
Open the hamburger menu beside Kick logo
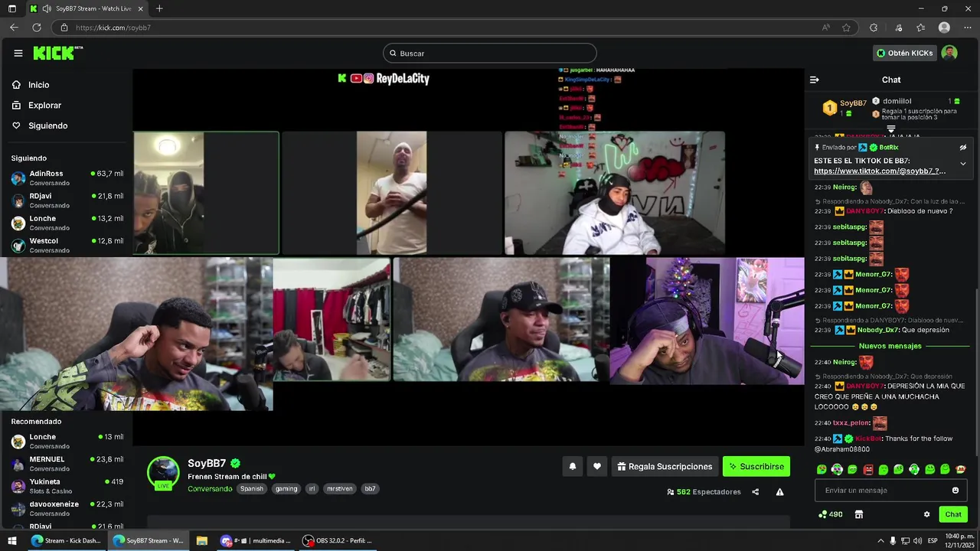pos(18,53)
